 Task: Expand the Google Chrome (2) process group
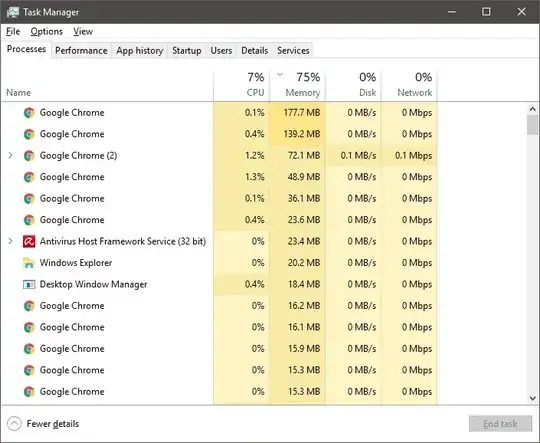point(10,156)
